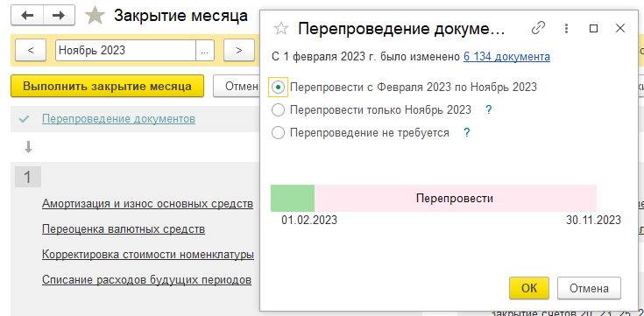Open period picker with the ellipsis button
The width and height of the screenshot is (644, 316).
205,51
